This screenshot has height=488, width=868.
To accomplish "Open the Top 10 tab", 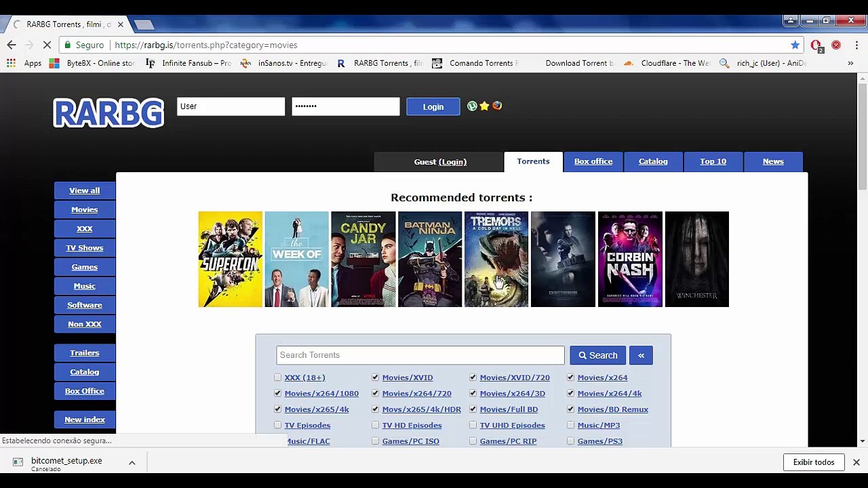I will click(713, 161).
